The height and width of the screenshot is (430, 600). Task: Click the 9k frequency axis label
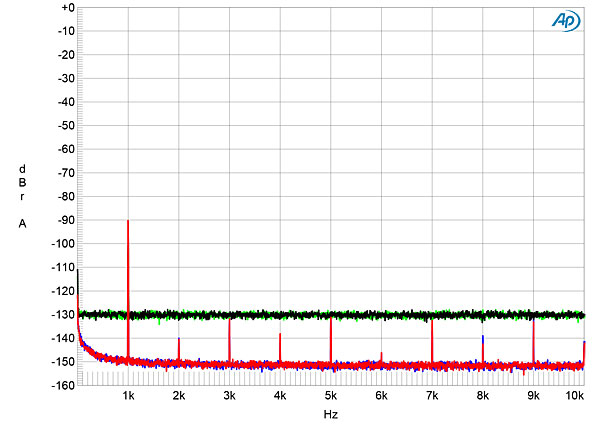pyautogui.click(x=533, y=396)
